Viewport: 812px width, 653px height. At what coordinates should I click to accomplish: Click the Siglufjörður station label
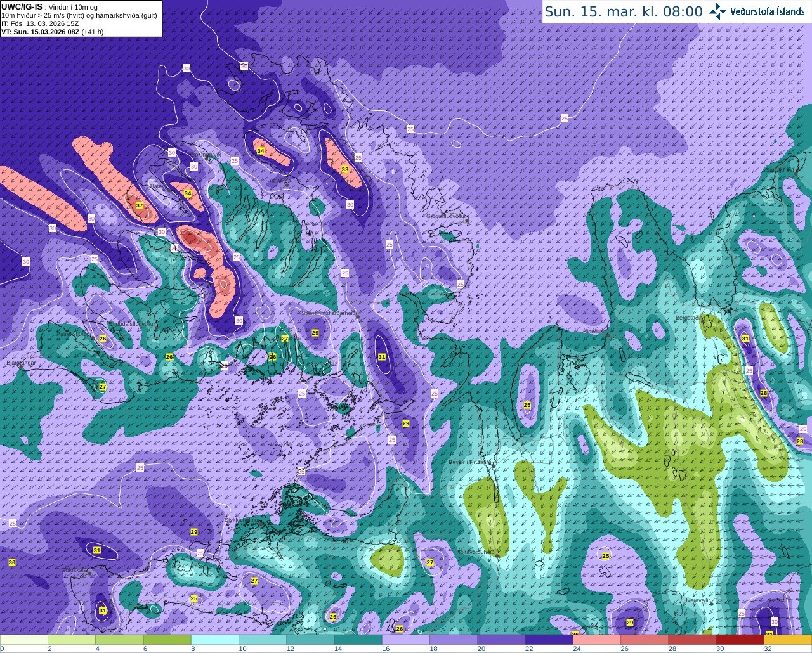[780, 170]
